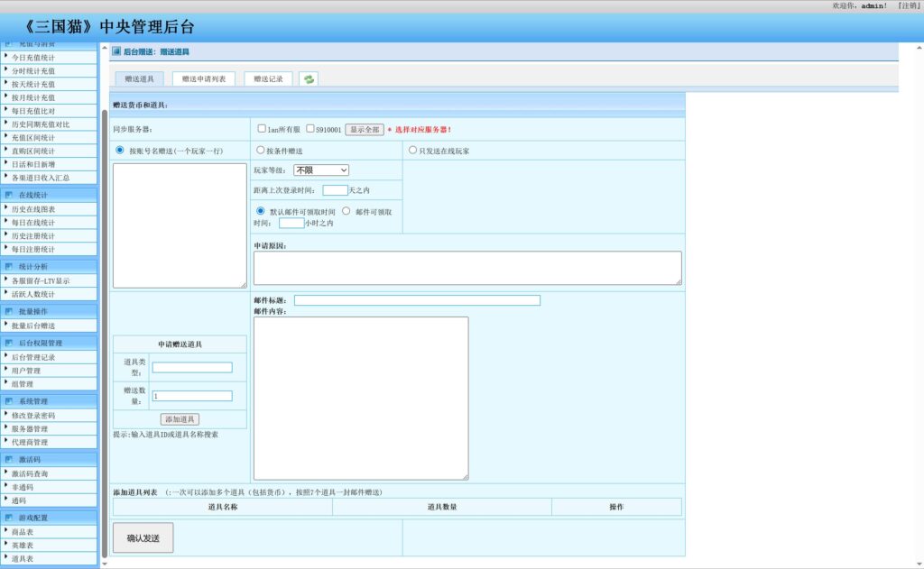924x569 pixels.
Task: Click the 游戏配置 section header icon
Action: (9, 518)
